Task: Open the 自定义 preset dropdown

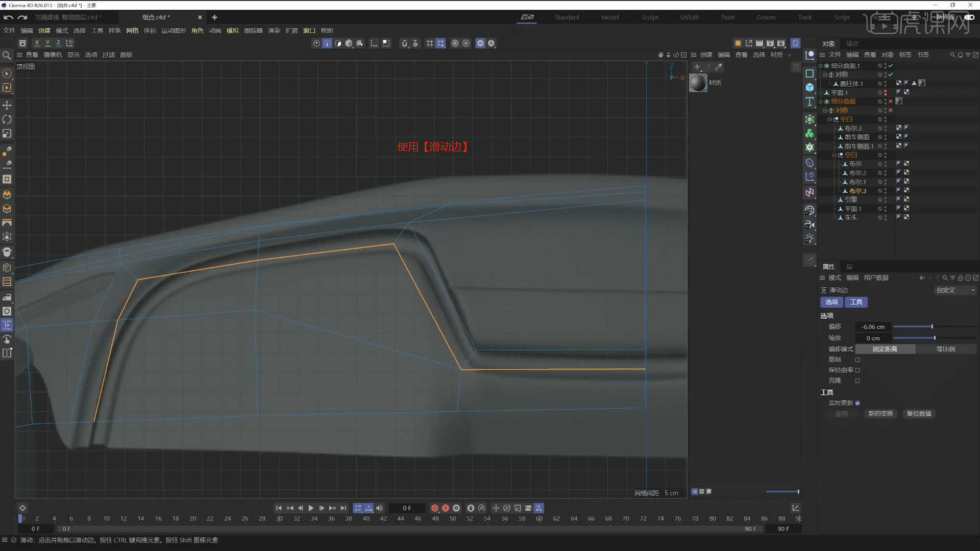Action: pyautogui.click(x=955, y=290)
